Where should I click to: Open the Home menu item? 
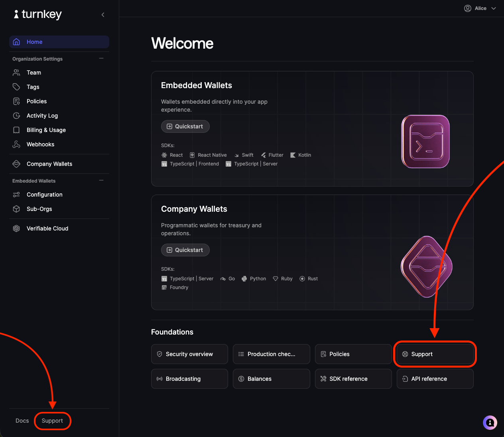tap(59, 42)
